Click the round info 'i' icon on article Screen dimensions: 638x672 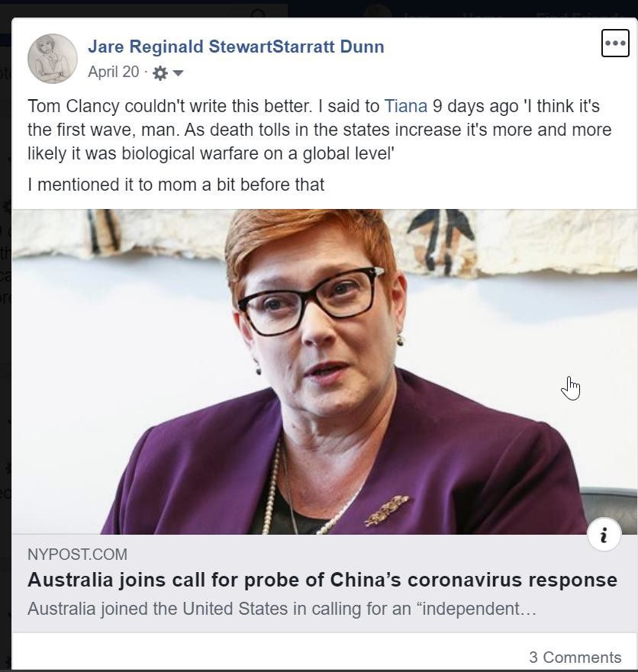(x=604, y=535)
